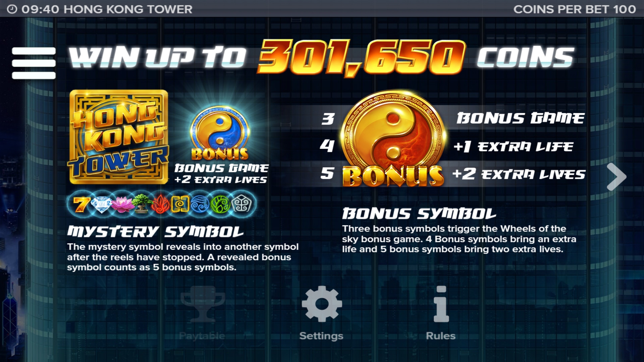Viewport: 644px width, 362px height.
Task: Click the large red yin-yang Bonus symbol
Action: [x=393, y=138]
